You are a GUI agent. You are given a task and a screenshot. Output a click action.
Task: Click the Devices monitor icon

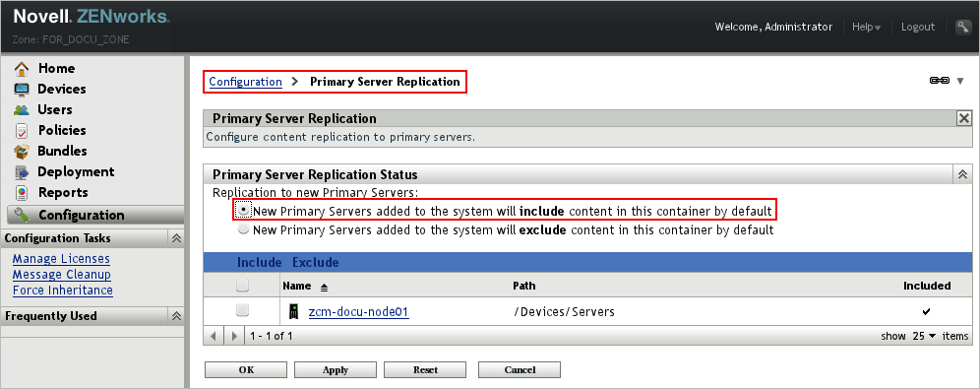tap(22, 89)
